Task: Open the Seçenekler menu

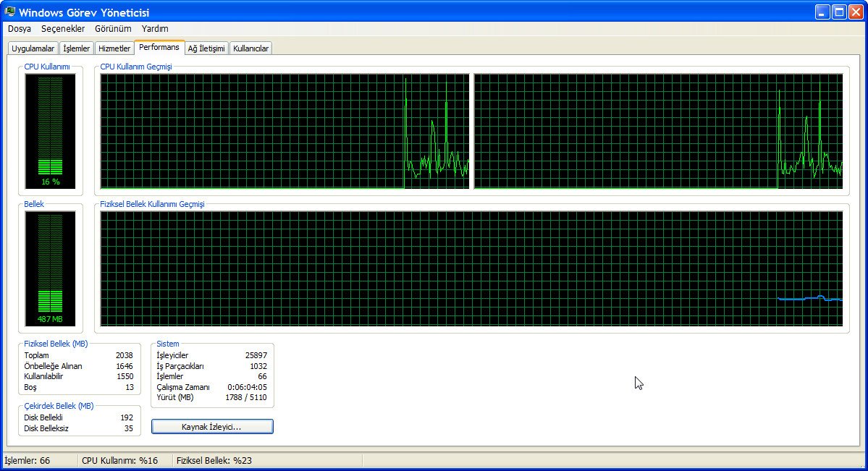Action: pyautogui.click(x=63, y=29)
